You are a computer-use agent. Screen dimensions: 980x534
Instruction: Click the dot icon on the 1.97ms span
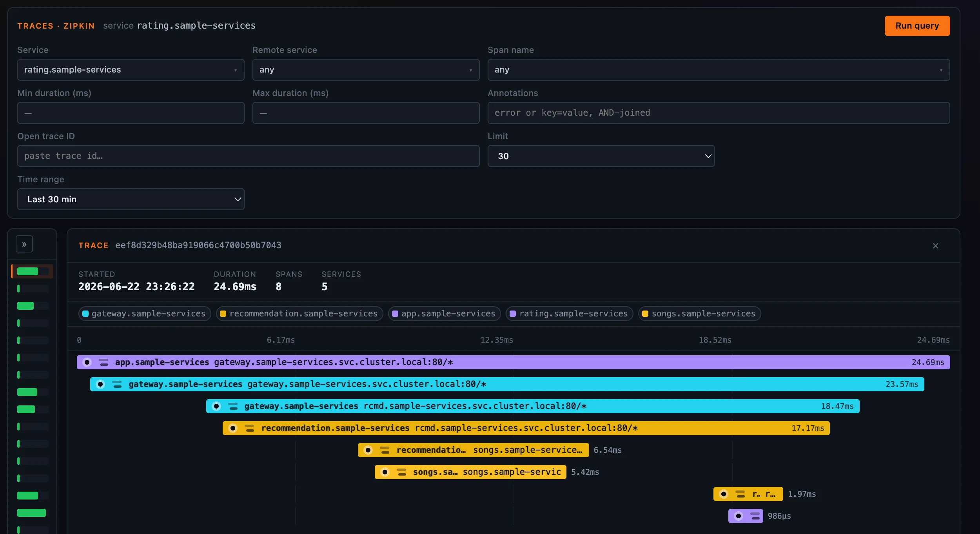[724, 494]
